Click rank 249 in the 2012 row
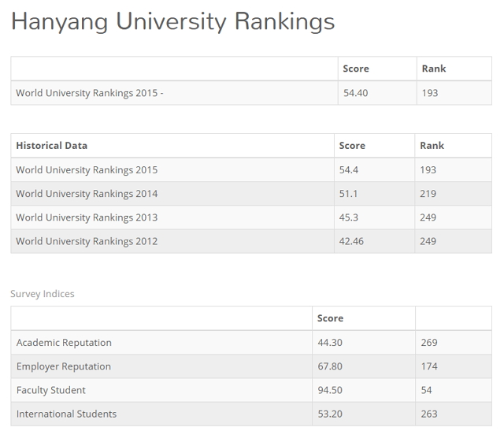The image size is (504, 431). [x=428, y=241]
